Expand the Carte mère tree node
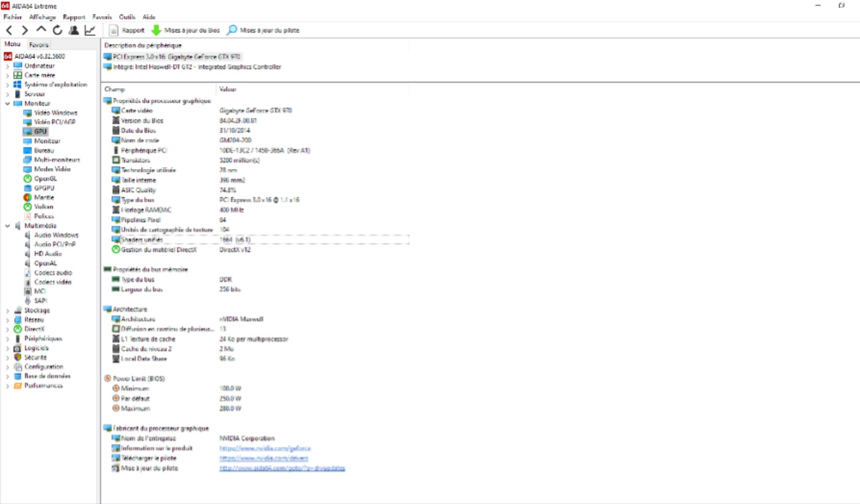The width and height of the screenshot is (860, 504). coord(7,76)
